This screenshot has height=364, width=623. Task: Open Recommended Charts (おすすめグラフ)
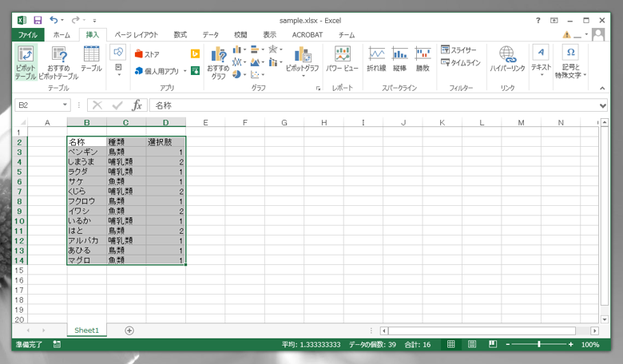(x=218, y=63)
